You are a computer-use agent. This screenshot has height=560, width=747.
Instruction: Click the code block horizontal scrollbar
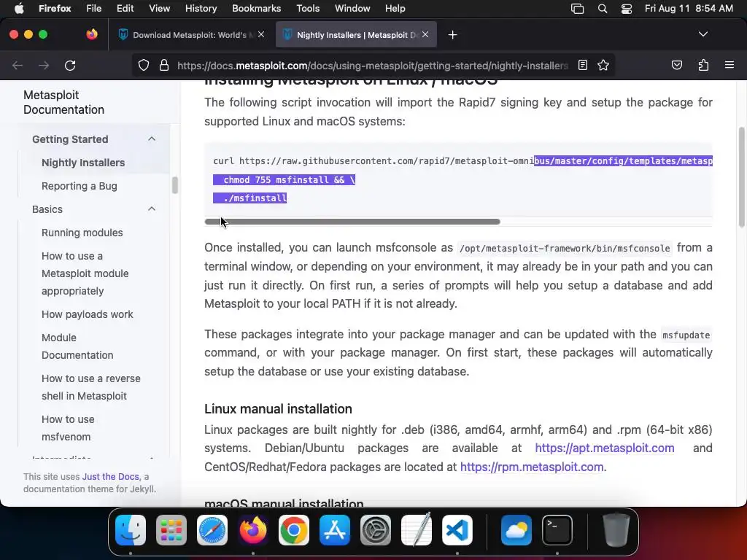(352, 222)
